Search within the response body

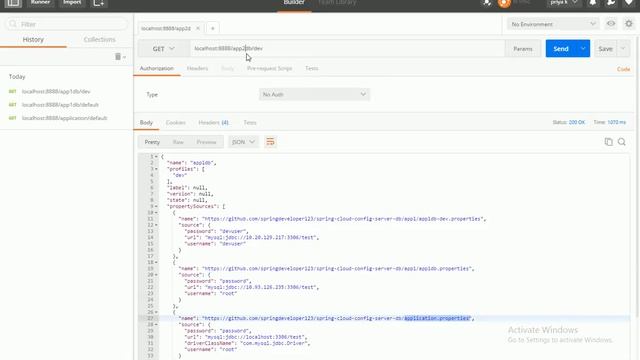(622, 142)
